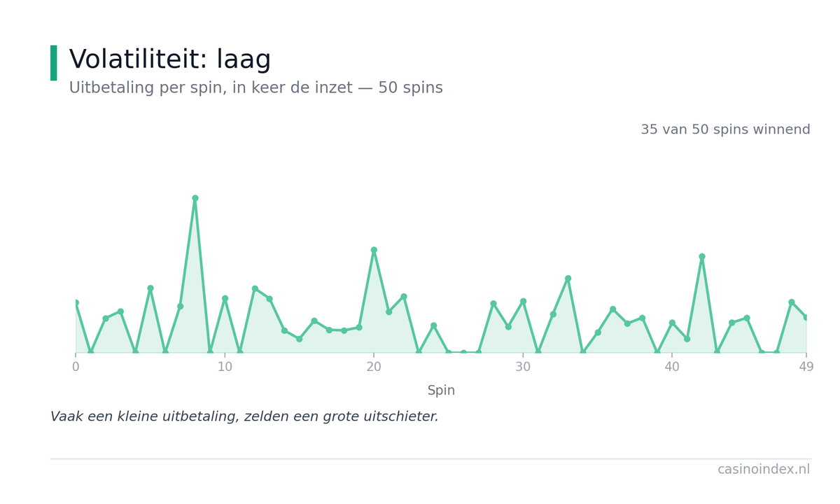Click the Volatiliteit: laag title
840x504 pixels.
[x=170, y=60]
